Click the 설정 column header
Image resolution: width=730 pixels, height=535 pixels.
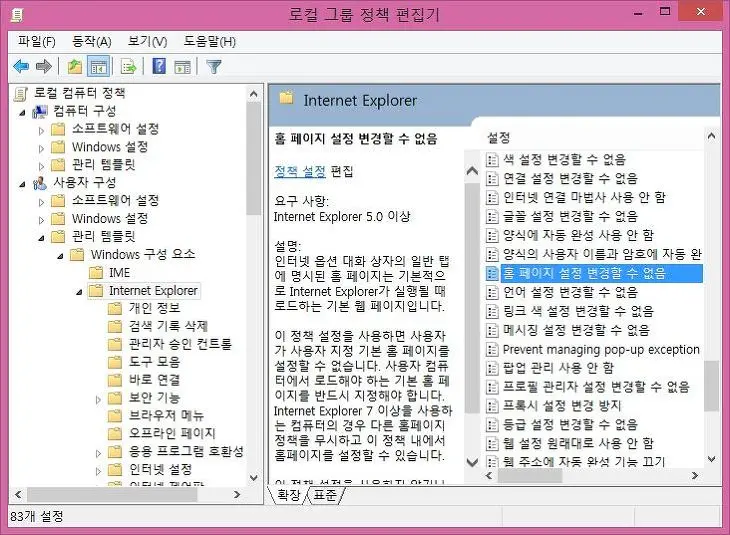tap(498, 137)
